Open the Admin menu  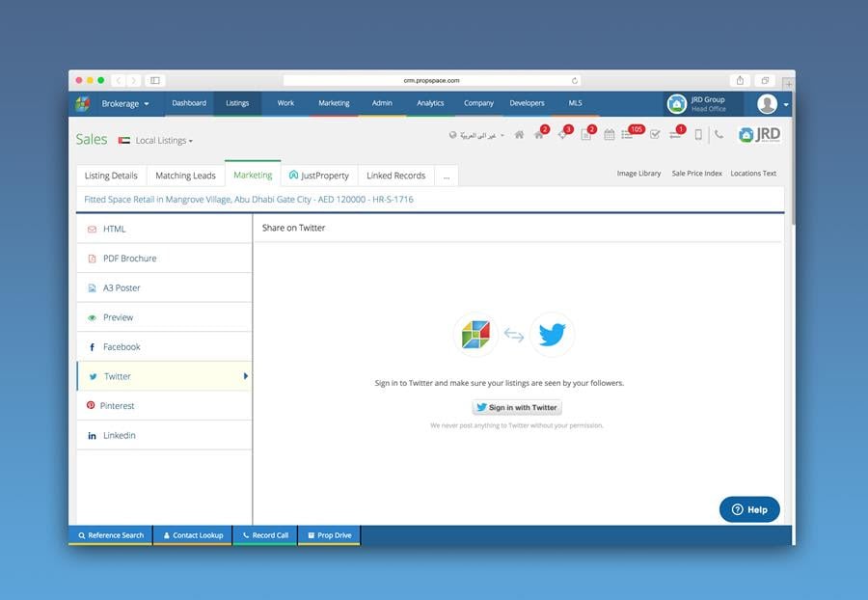[382, 103]
